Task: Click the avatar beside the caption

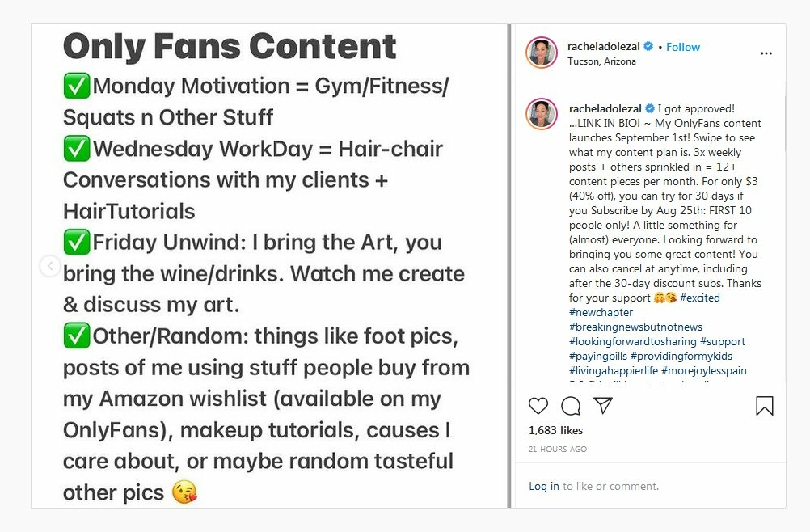Action: (x=542, y=114)
